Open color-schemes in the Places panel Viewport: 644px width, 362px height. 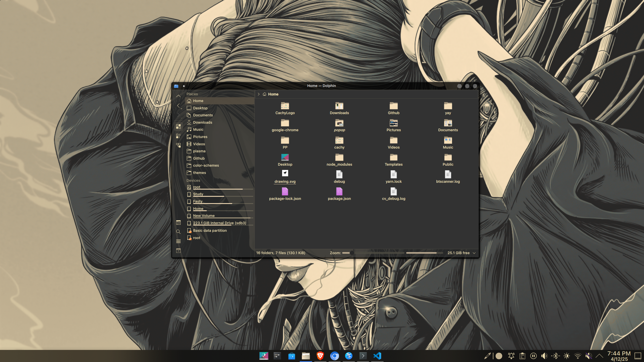pyautogui.click(x=219, y=165)
